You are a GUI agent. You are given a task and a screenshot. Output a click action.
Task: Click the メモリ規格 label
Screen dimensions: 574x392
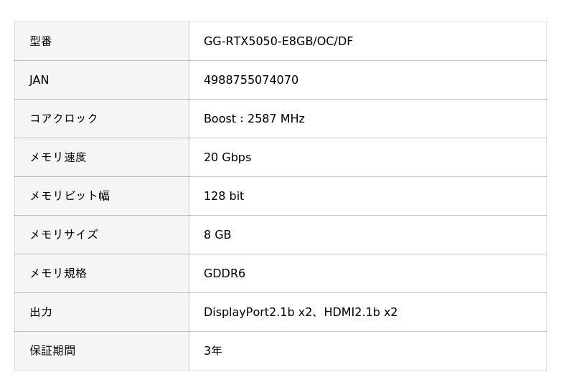[58, 274]
